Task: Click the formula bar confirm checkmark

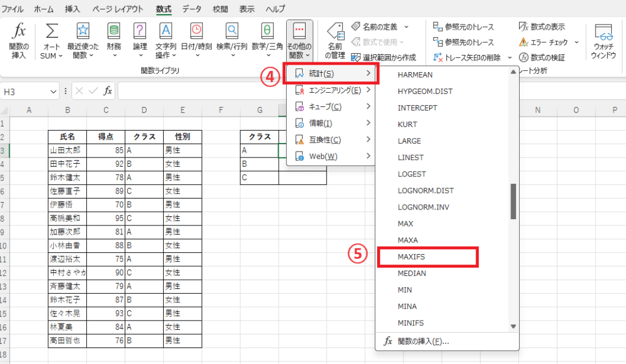Action: coord(94,91)
